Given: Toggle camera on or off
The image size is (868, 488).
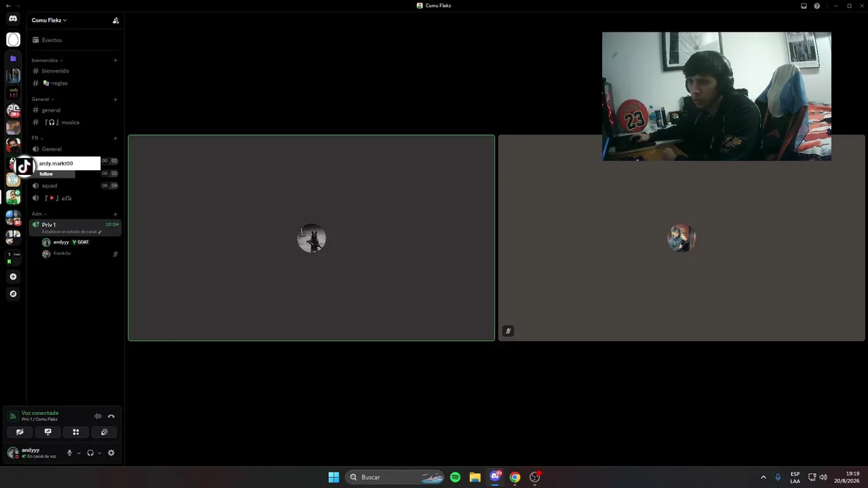Looking at the screenshot, I should (20, 432).
